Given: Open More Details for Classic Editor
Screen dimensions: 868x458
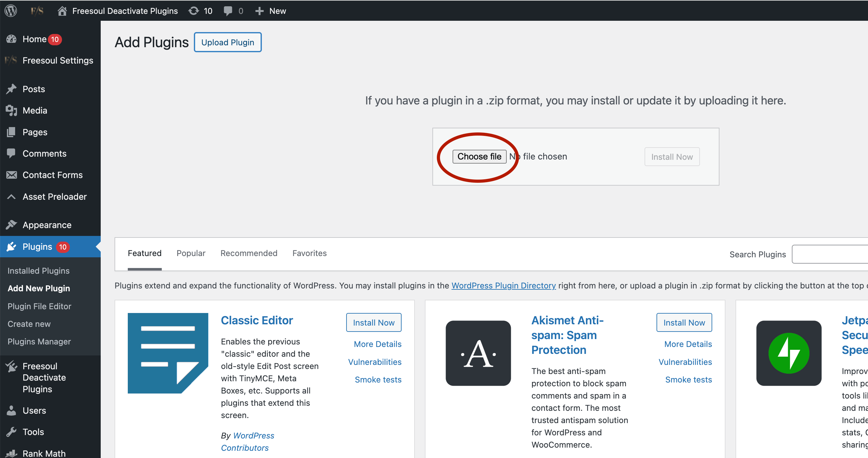Looking at the screenshot, I should click(378, 344).
